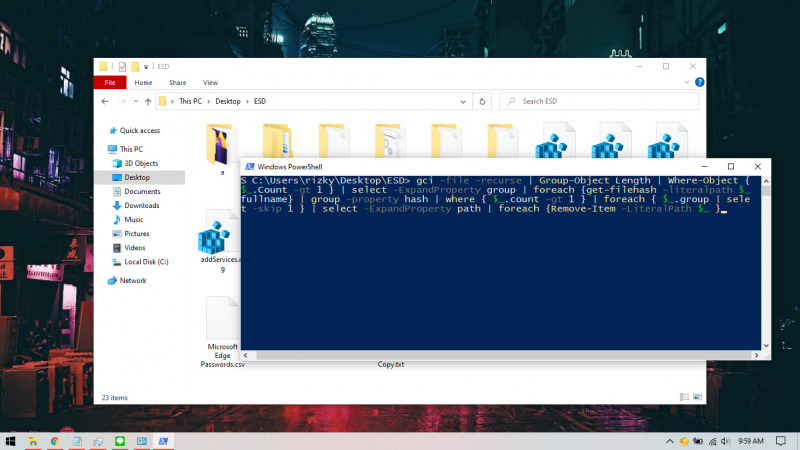Viewport: 800px width, 450px height.
Task: Click the New Folder quick access icon
Action: pyautogui.click(x=135, y=66)
